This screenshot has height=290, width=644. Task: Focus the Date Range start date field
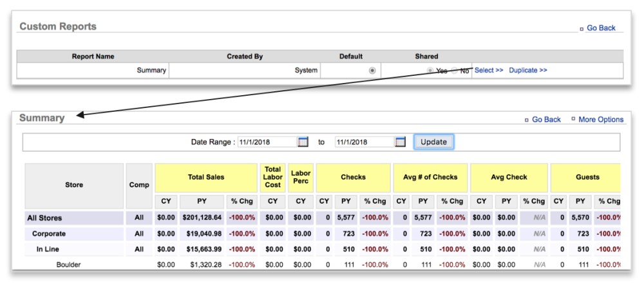[x=267, y=142]
